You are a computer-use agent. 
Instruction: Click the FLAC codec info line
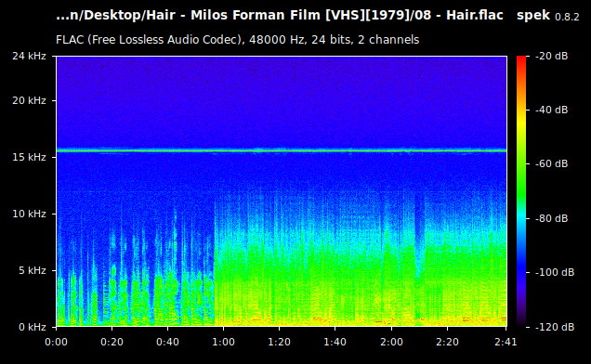tap(238, 40)
